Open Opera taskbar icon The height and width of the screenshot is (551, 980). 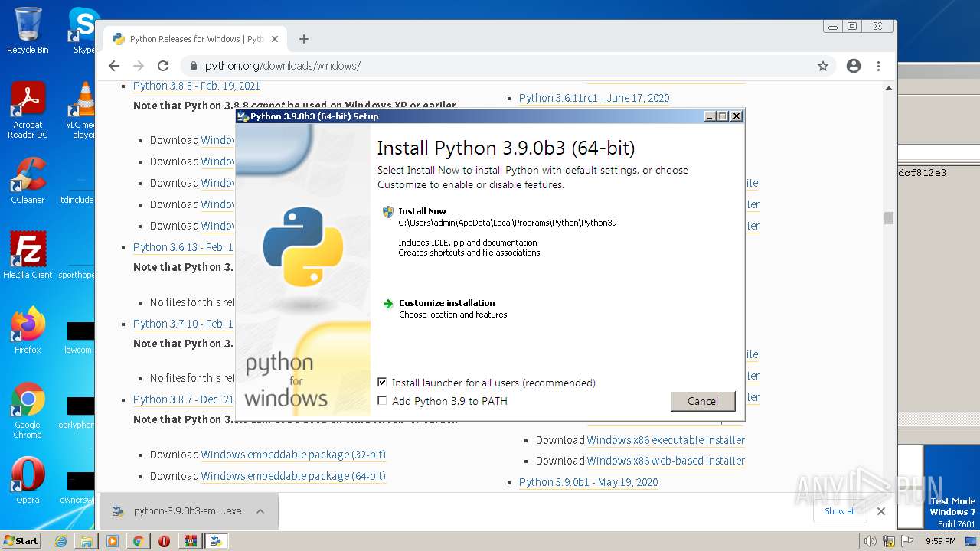(x=164, y=541)
